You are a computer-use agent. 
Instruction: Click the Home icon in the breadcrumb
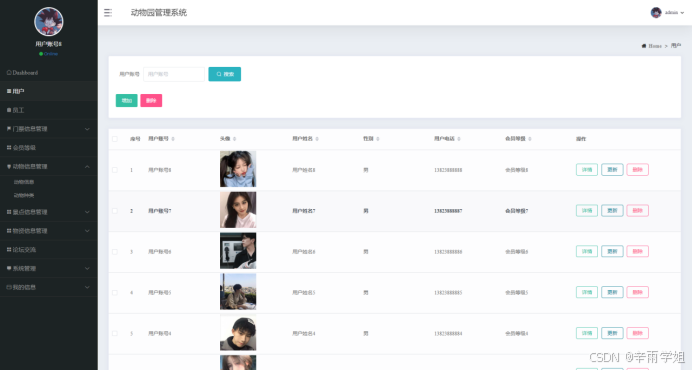tap(644, 46)
